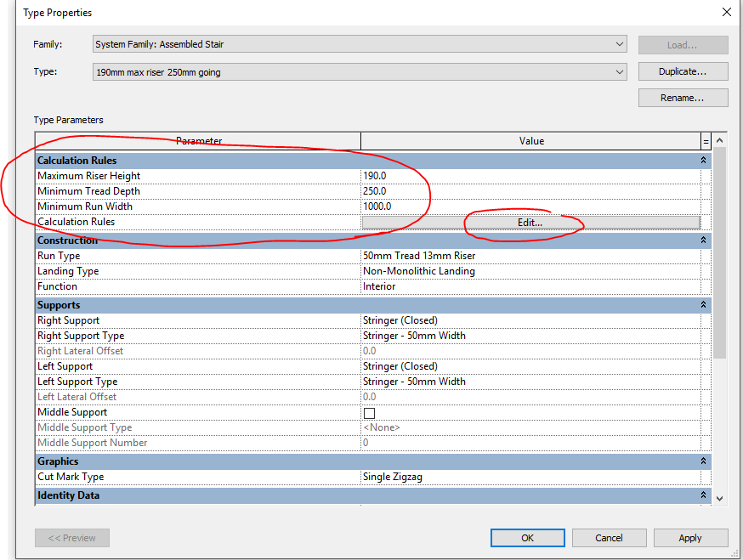Open the Family dropdown list

coord(360,44)
